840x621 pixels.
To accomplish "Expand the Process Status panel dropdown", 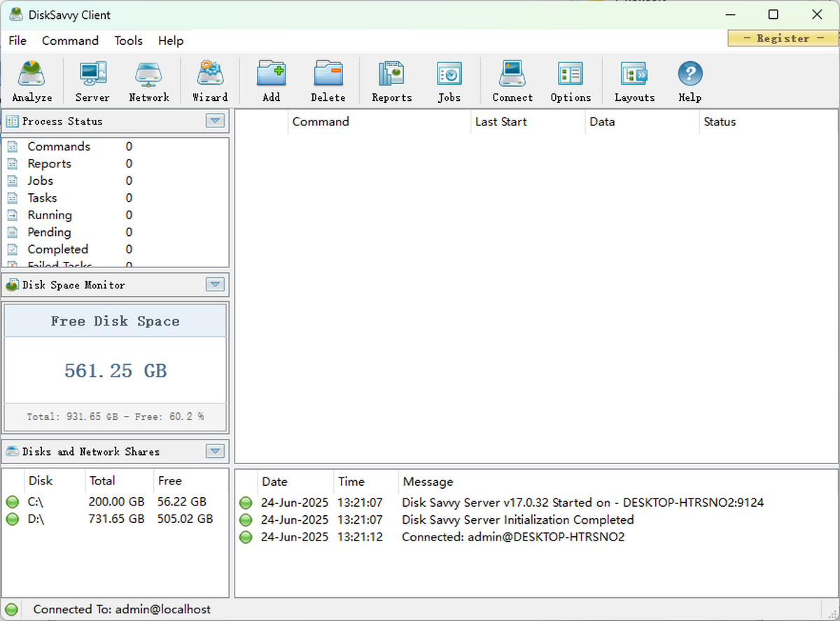I will click(215, 120).
